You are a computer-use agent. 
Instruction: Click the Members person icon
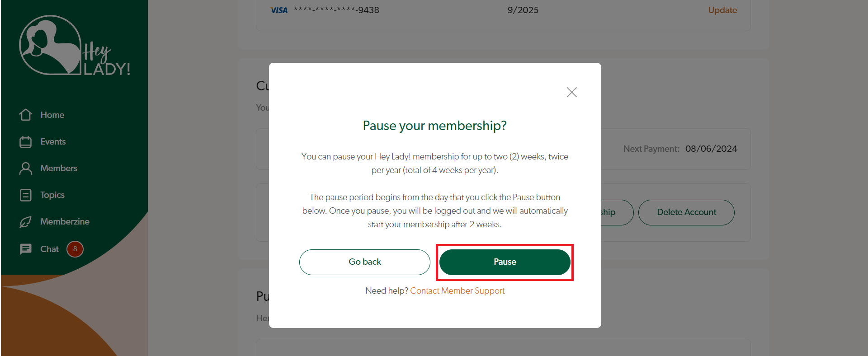coord(26,169)
